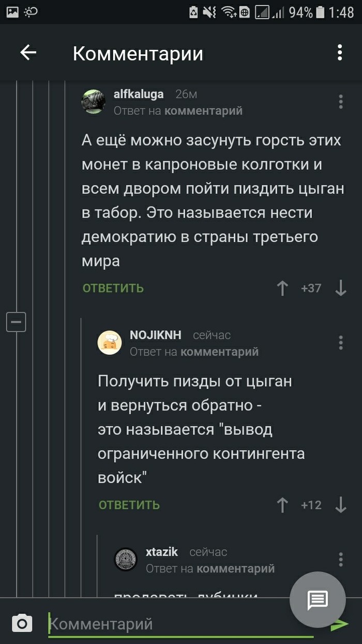This screenshot has width=362, height=644.
Task: Open options menu for xtazik's comment
Action: click(x=341, y=560)
